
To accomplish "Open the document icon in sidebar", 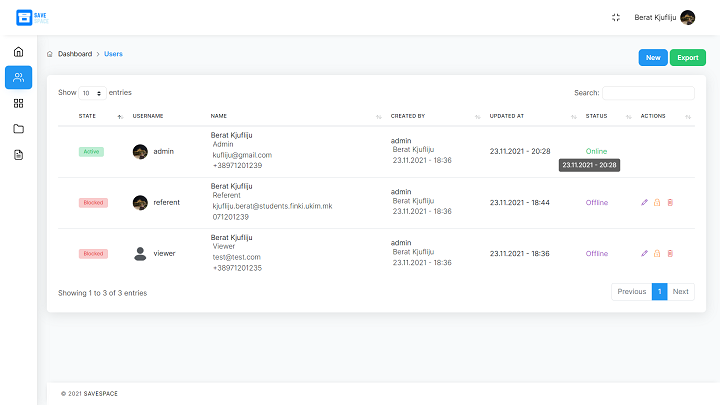I will pos(18,155).
